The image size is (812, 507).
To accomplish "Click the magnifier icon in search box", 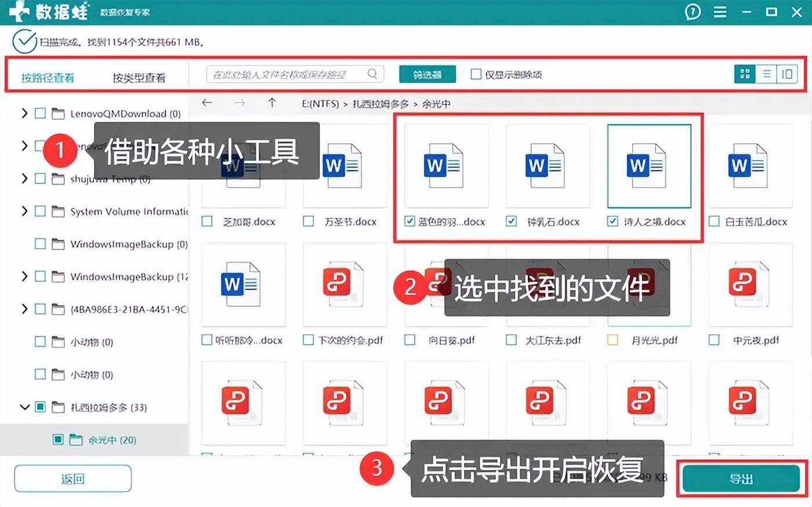I will [372, 74].
